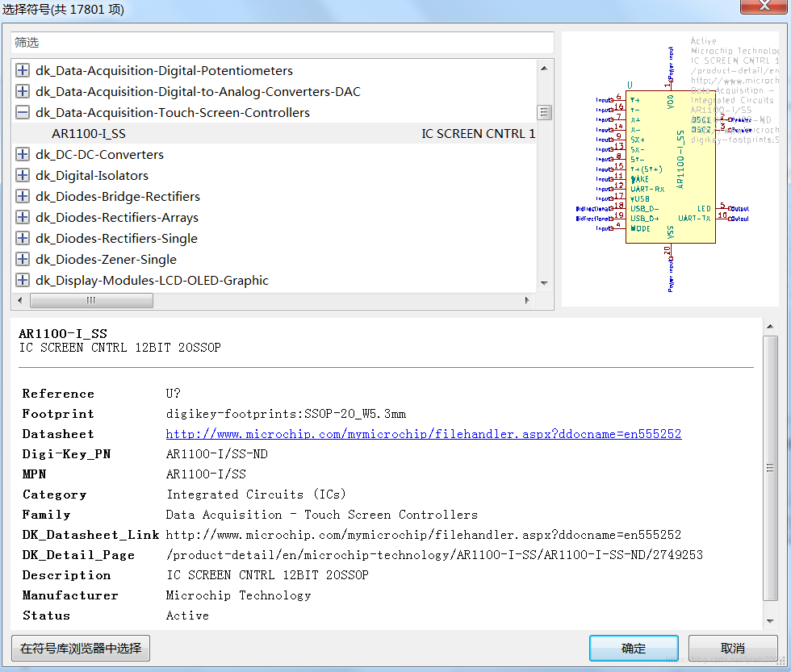Click the DK_Detail_Page path text

click(434, 555)
